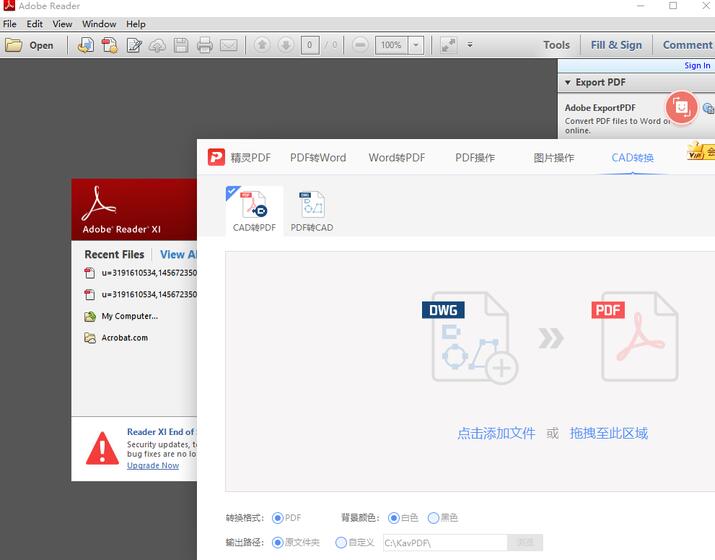Click the View All link beside Recent Files

tap(178, 254)
